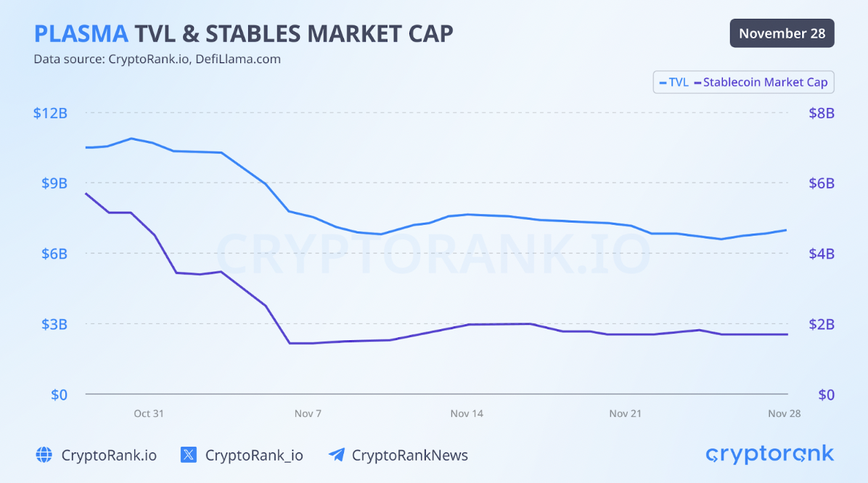
Task: Click the Telegram paper-plane icon
Action: [336, 455]
